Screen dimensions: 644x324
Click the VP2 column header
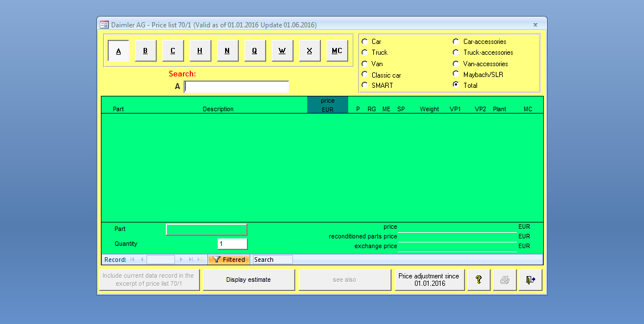coord(480,109)
